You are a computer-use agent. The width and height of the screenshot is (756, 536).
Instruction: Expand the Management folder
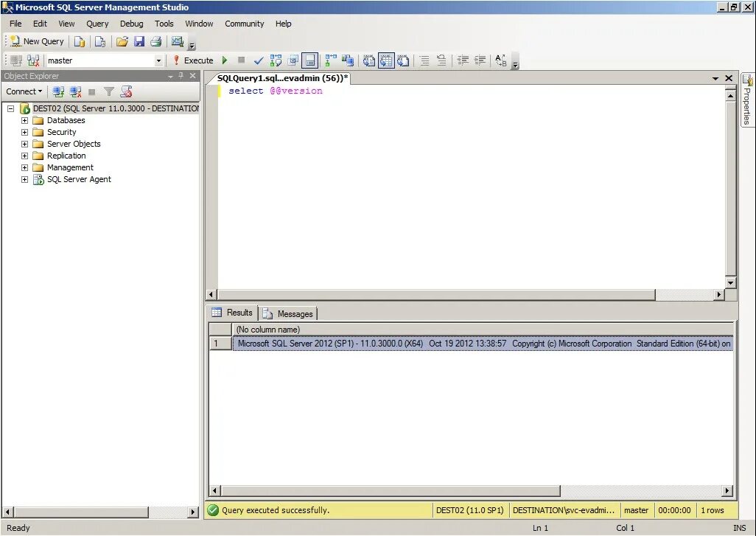click(24, 167)
